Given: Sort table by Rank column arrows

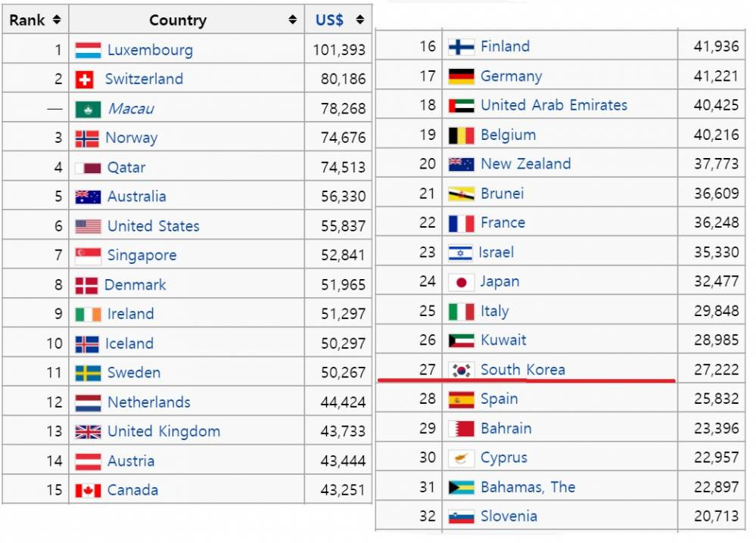Looking at the screenshot, I should tap(58, 20).
